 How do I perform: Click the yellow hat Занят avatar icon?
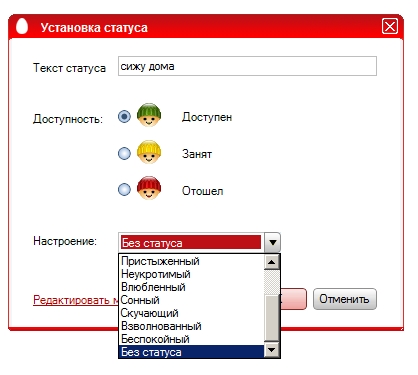[x=149, y=152]
